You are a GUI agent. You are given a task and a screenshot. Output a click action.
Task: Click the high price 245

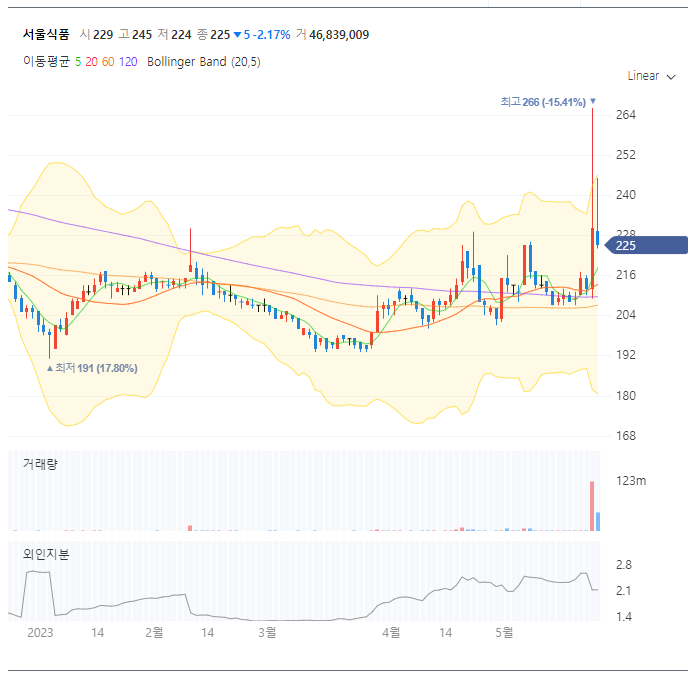(x=142, y=35)
